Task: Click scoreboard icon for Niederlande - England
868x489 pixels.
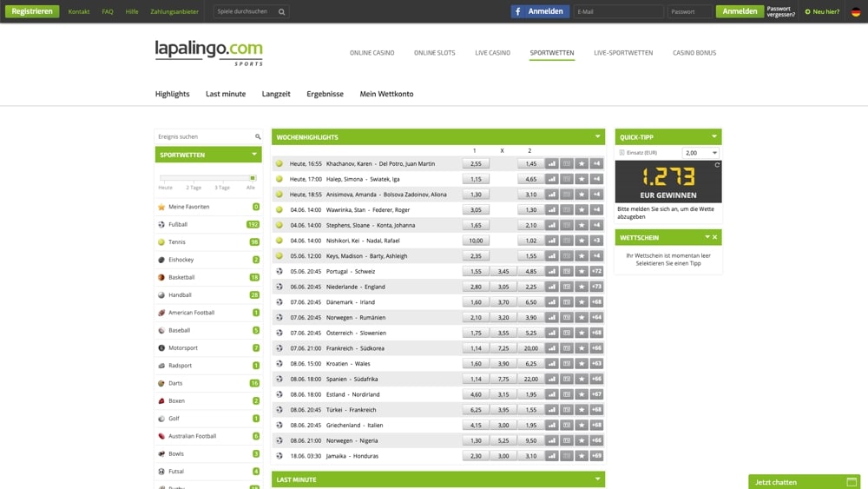Action: point(566,287)
